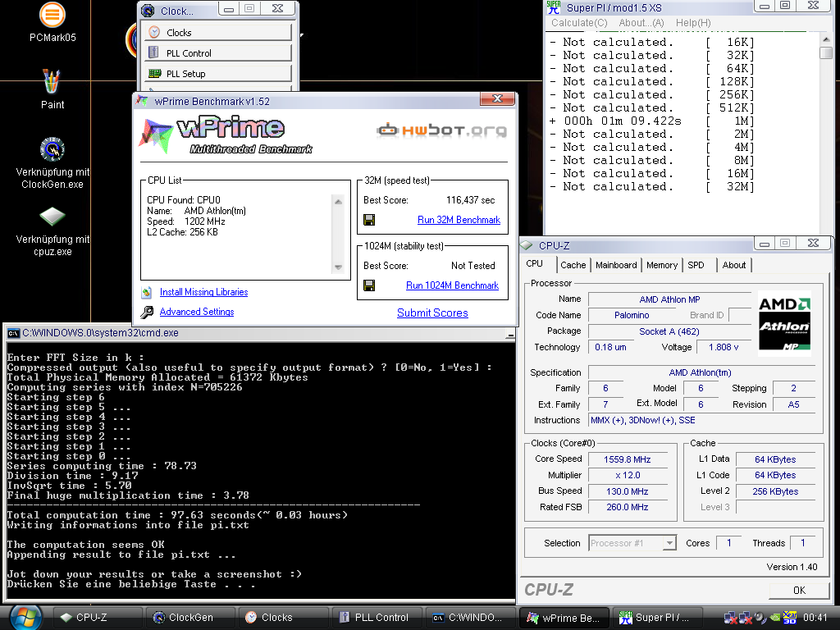
Task: Click the AMD Athlon MP logo in CPU-Z
Action: coord(784,324)
